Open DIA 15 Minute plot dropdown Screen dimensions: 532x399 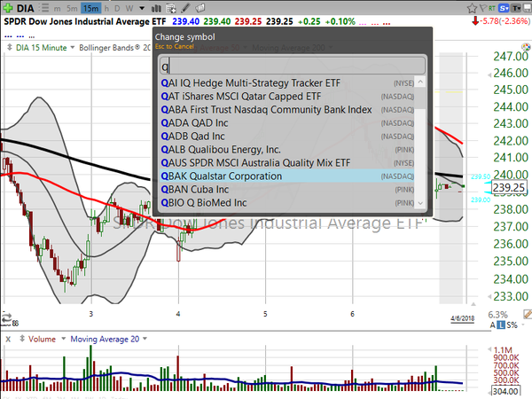pos(73,48)
